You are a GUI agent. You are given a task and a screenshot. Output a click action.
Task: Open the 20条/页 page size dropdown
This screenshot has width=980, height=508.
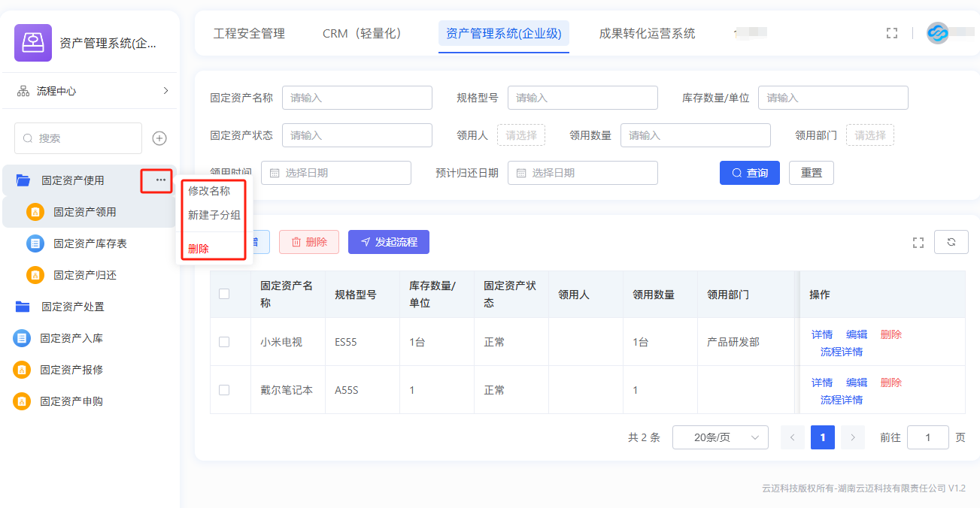pyautogui.click(x=720, y=437)
